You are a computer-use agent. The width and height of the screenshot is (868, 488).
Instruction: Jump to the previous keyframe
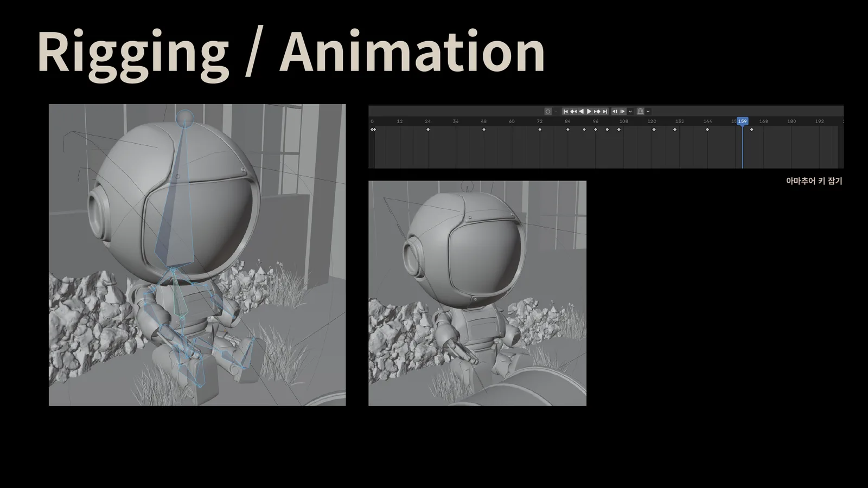(x=573, y=111)
